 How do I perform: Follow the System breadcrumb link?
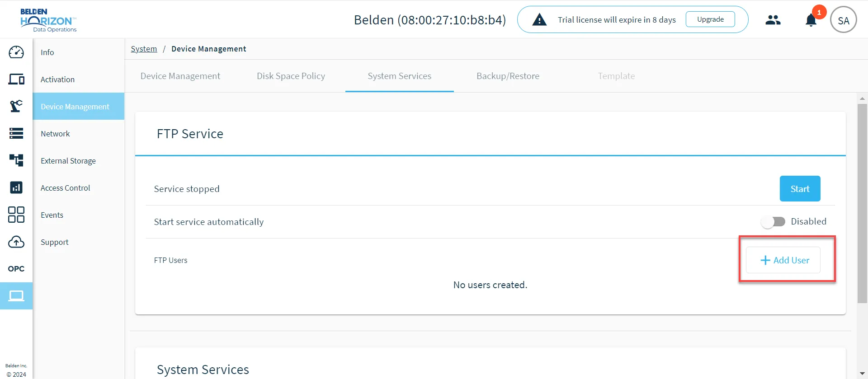(x=144, y=49)
